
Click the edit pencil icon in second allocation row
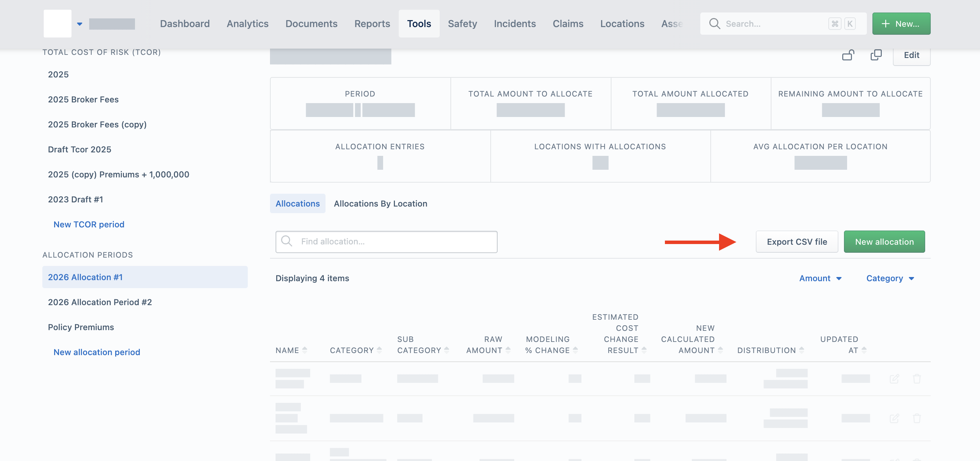[894, 418]
